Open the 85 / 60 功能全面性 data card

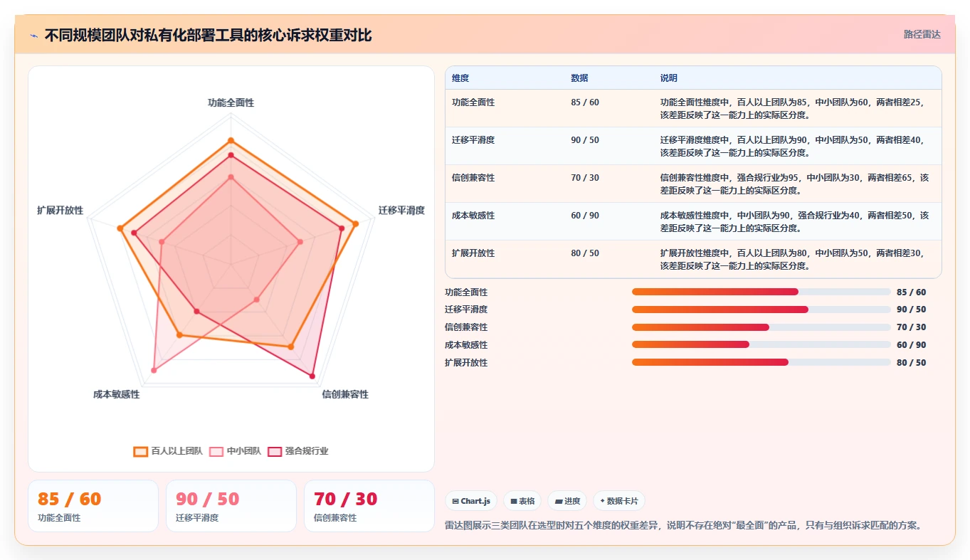[x=93, y=506]
